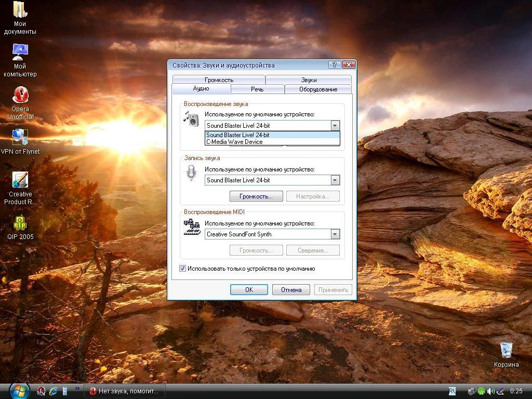Open the Мой компьютер desktop icon
Viewport: 532px width, 399px height.
pos(20,60)
